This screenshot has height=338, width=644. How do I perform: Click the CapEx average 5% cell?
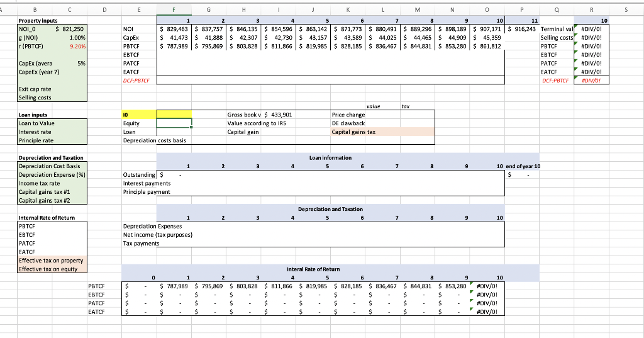69,64
